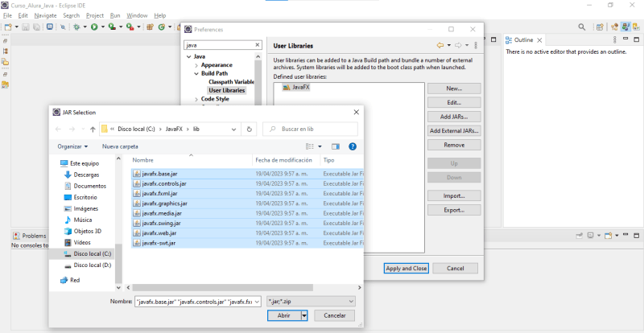
Task: Open the address bar history dropdown arrow
Action: (233, 129)
